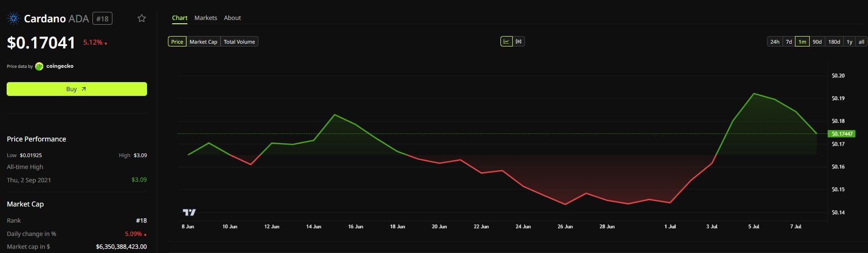The image size is (868, 253).
Task: Set chart range to all
Action: [x=861, y=42]
